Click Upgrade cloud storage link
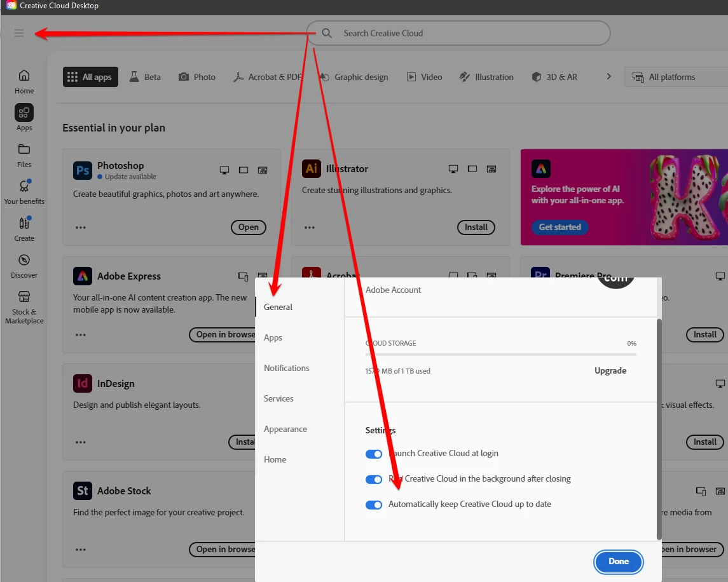This screenshot has height=582, width=728. (x=610, y=371)
